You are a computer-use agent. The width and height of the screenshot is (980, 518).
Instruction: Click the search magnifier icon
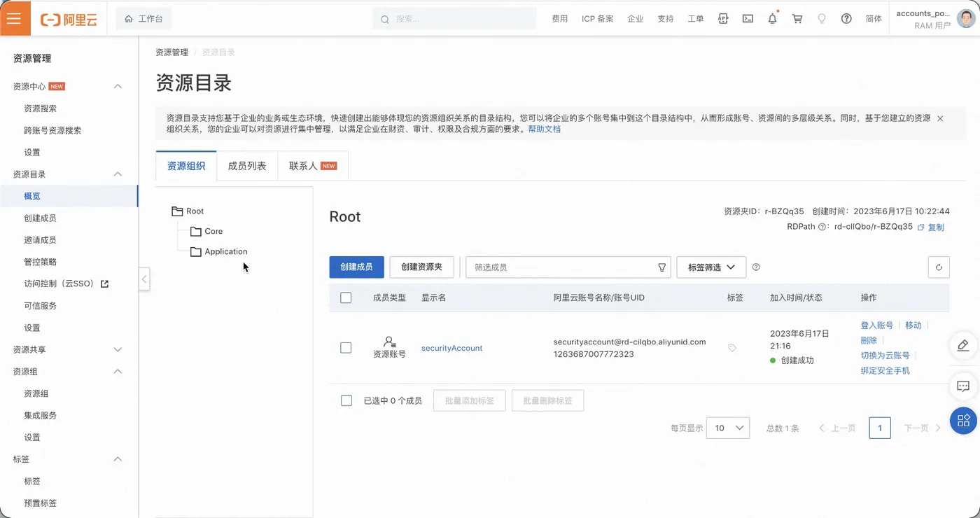click(384, 20)
